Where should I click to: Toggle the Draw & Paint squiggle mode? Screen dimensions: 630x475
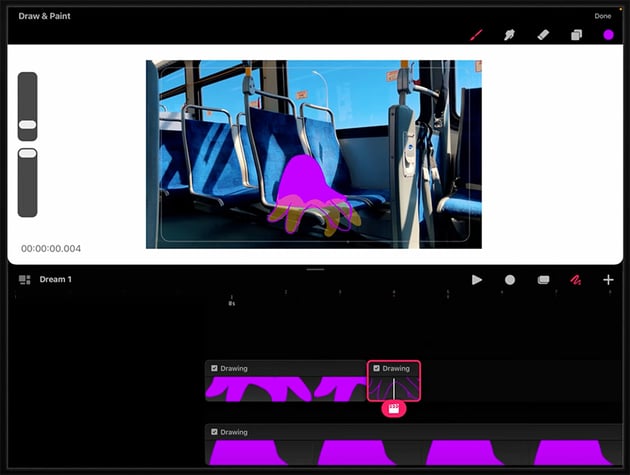pos(576,280)
